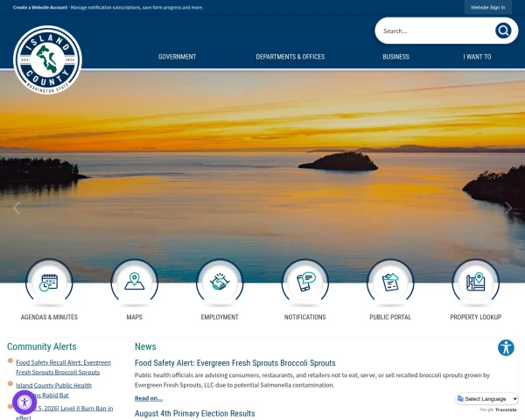Click the Read on link

tap(149, 398)
